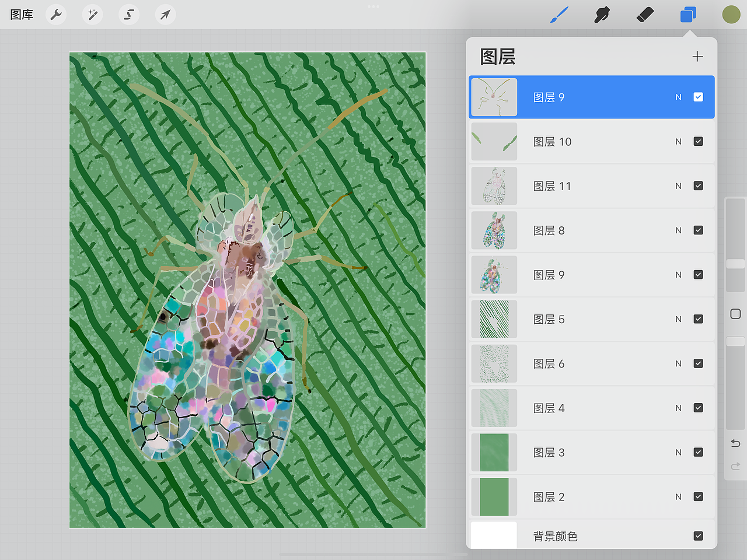Select the Smudge finger tool
Screen dimensions: 747x560
click(x=602, y=15)
